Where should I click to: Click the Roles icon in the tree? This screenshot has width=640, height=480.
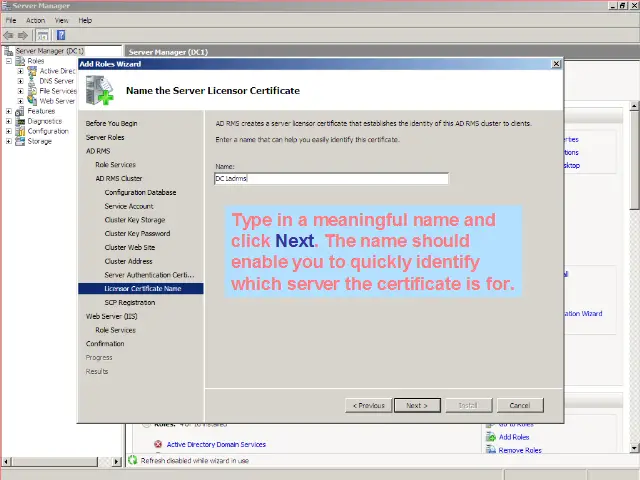(20, 61)
